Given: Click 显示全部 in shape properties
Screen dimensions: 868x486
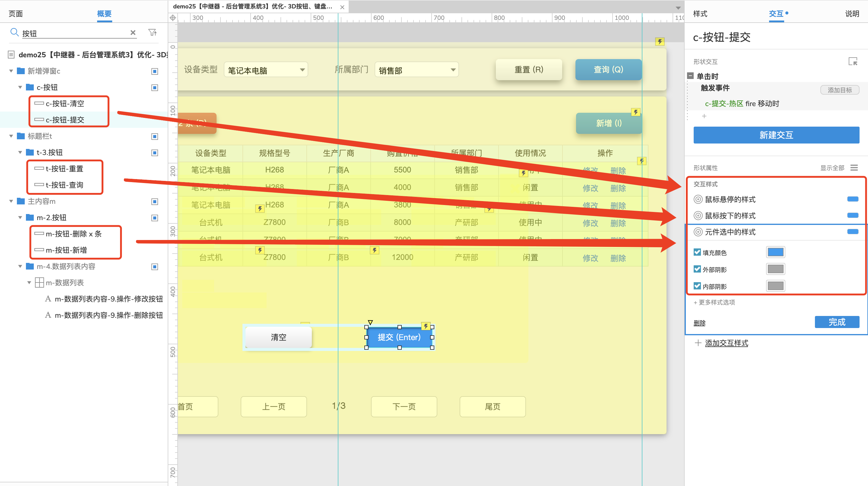Looking at the screenshot, I should click(x=832, y=168).
